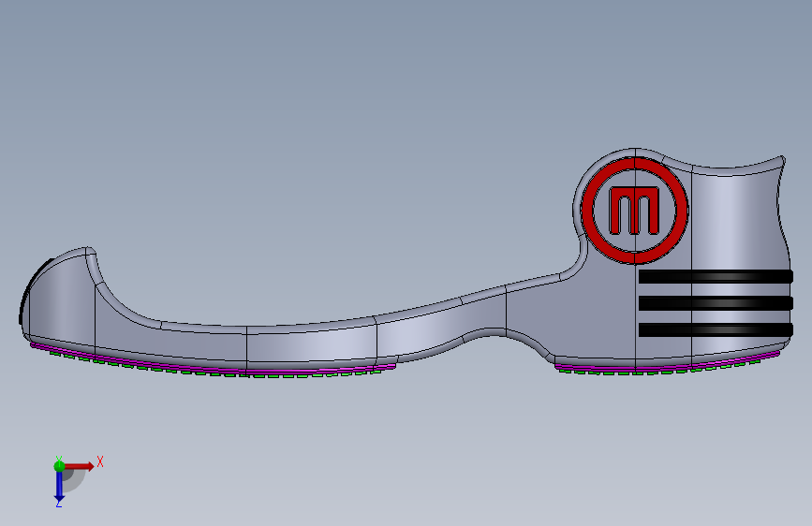The height and width of the screenshot is (526, 812).
Task: Select the middle black stripe on the heel
Action: [x=716, y=303]
